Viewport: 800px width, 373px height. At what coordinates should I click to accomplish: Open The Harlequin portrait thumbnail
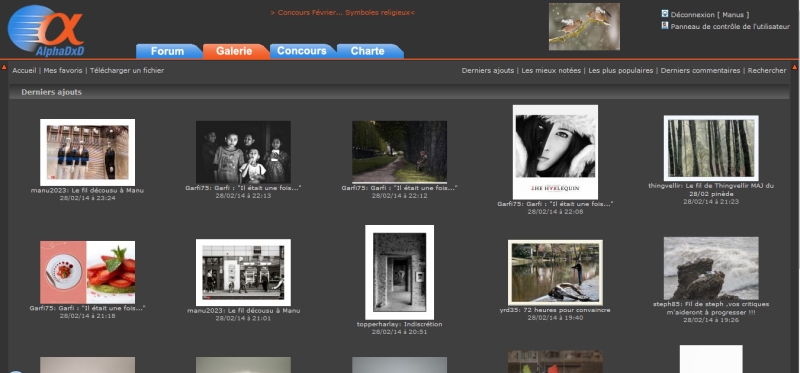point(555,152)
